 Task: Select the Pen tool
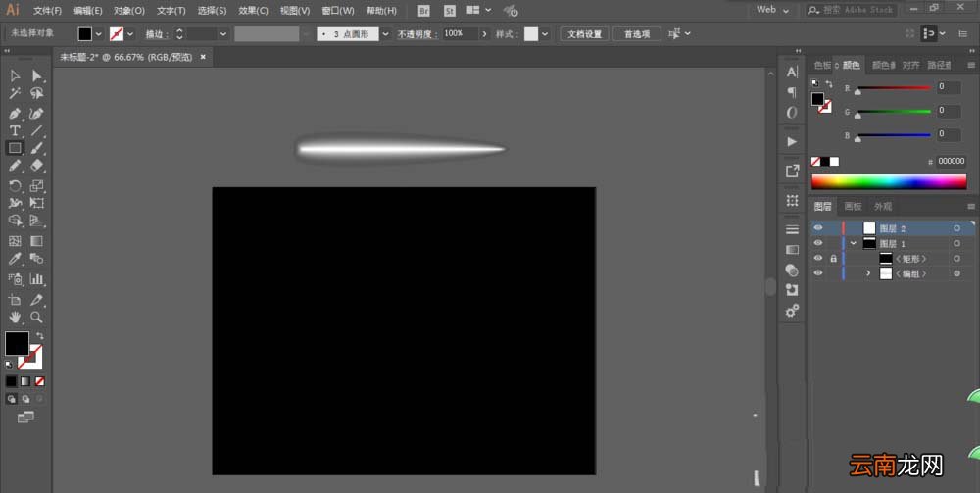(x=15, y=114)
